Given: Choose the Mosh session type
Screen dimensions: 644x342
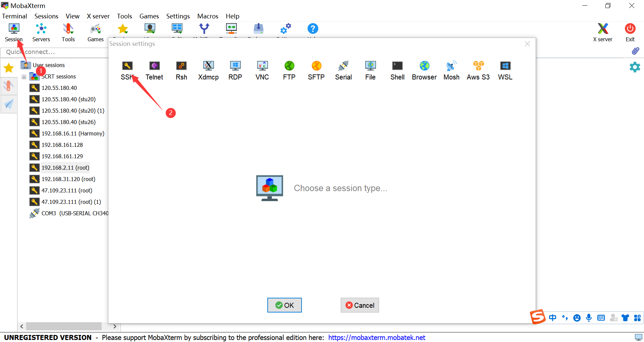Looking at the screenshot, I should tap(451, 71).
